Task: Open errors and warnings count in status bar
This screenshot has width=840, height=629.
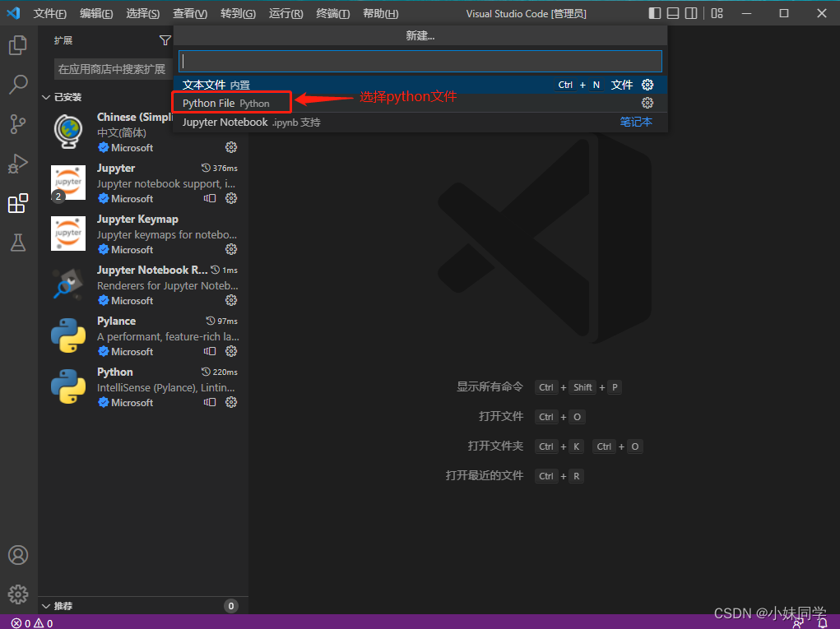Action: pyautogui.click(x=32, y=623)
